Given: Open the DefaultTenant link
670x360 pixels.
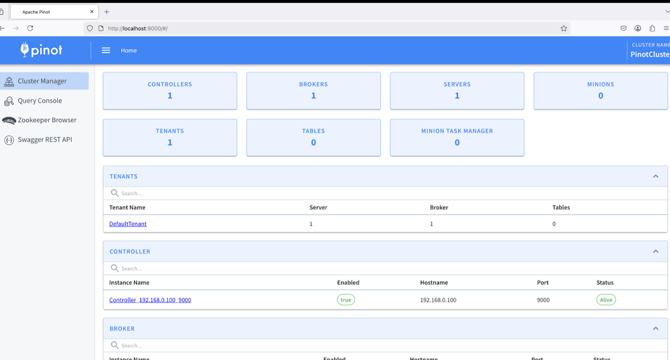Looking at the screenshot, I should point(128,224).
